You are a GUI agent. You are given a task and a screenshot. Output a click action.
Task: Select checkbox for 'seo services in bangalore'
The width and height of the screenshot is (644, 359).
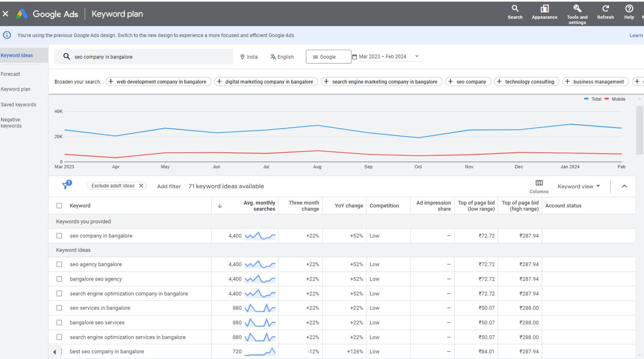click(x=59, y=308)
